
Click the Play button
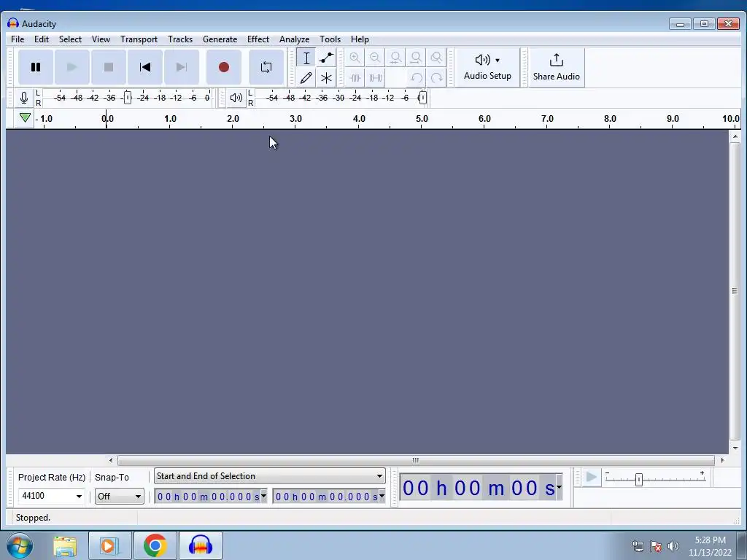(72, 67)
